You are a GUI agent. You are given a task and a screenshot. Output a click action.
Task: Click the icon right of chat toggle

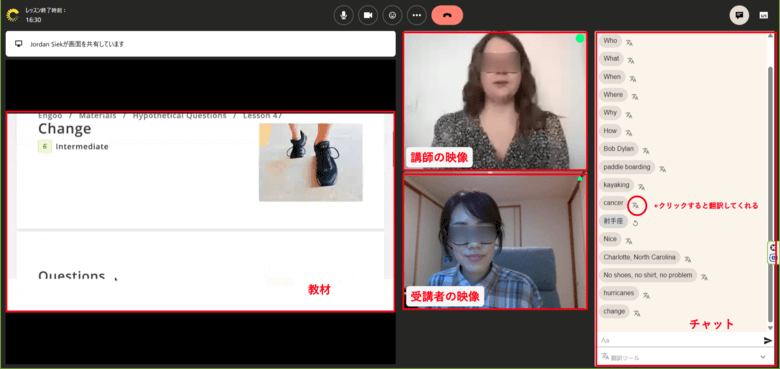point(764,15)
